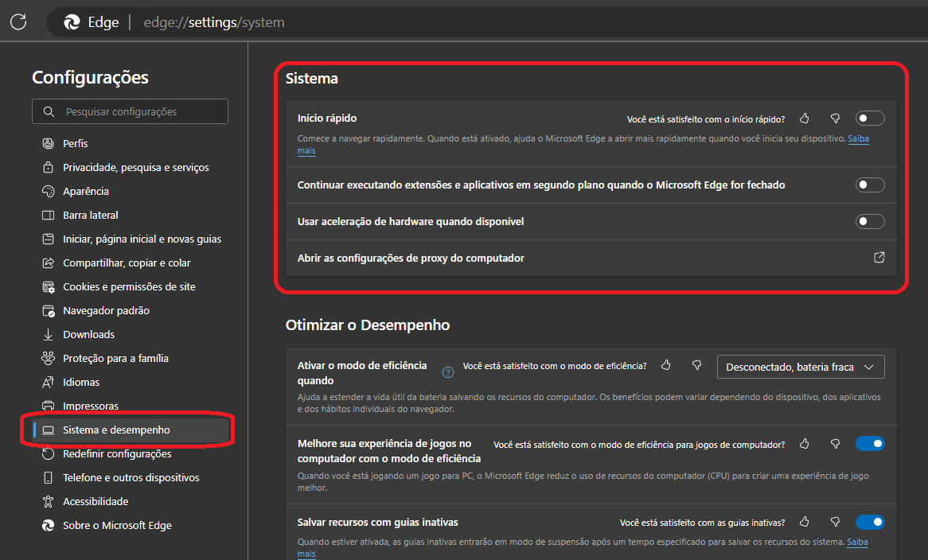Screen dimensions: 928x560
Task: Click the Idiomas language icon
Action: coord(48,382)
